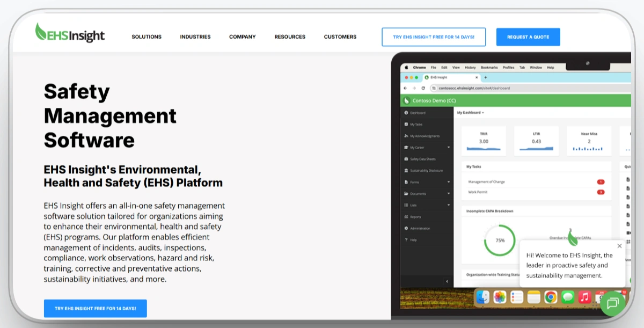Screen dimensions: 644x328
Task: Open Reminders from the dock
Action: tap(517, 297)
